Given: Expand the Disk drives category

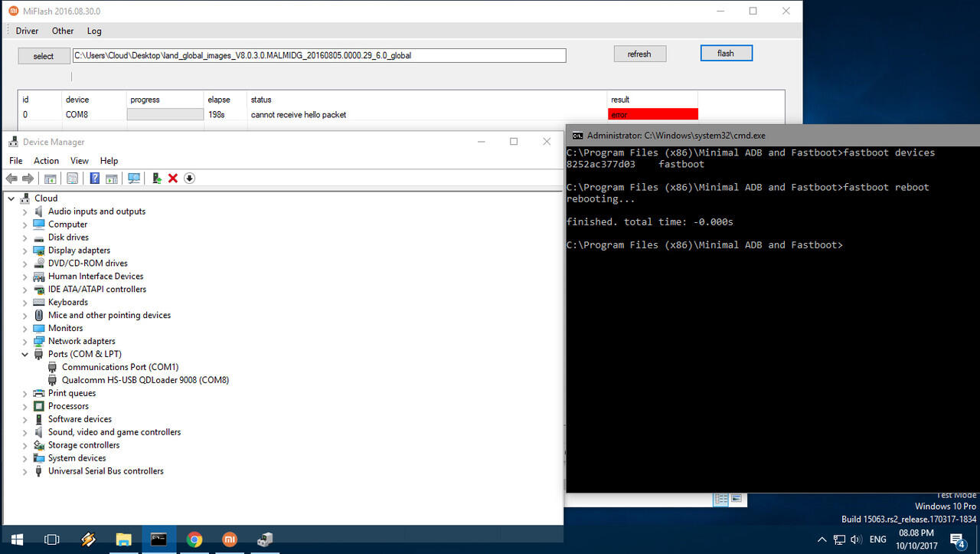Looking at the screenshot, I should tap(24, 238).
